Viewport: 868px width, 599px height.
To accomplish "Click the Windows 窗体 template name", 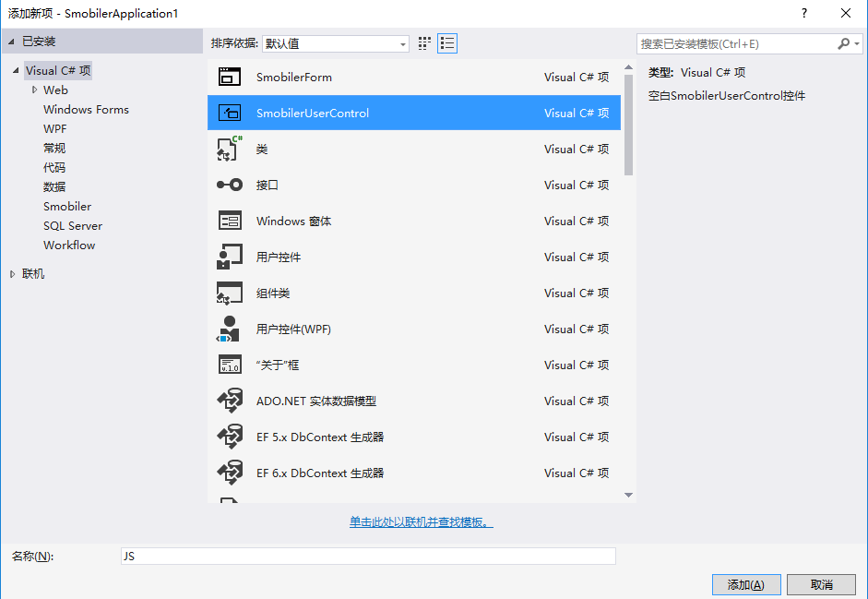I will [x=293, y=222].
